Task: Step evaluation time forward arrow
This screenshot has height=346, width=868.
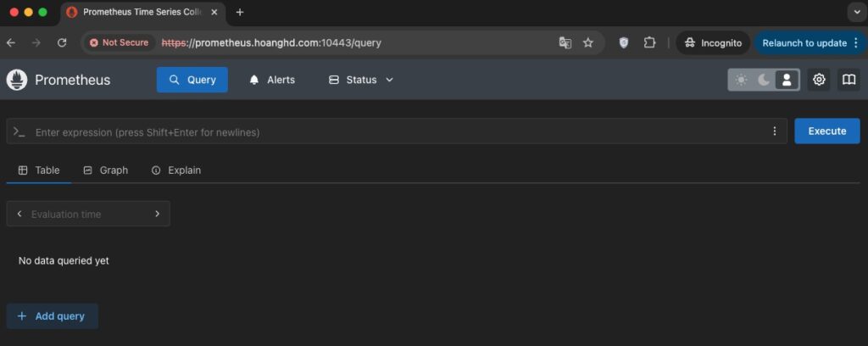Action: click(157, 214)
